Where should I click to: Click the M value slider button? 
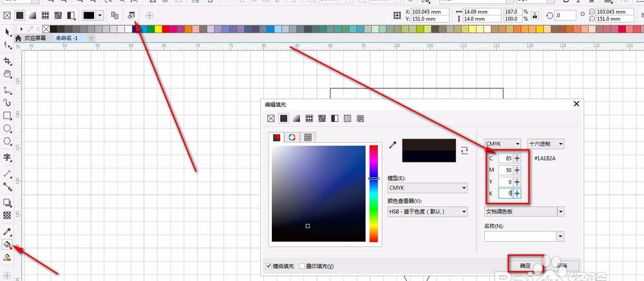(x=517, y=170)
